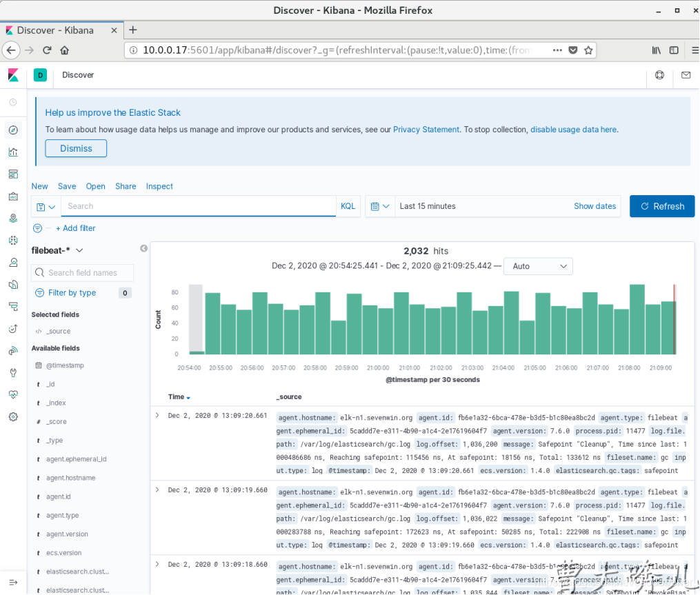700x595 pixels.
Task: Open SIEM icon in sidebar
Action: pos(13,351)
